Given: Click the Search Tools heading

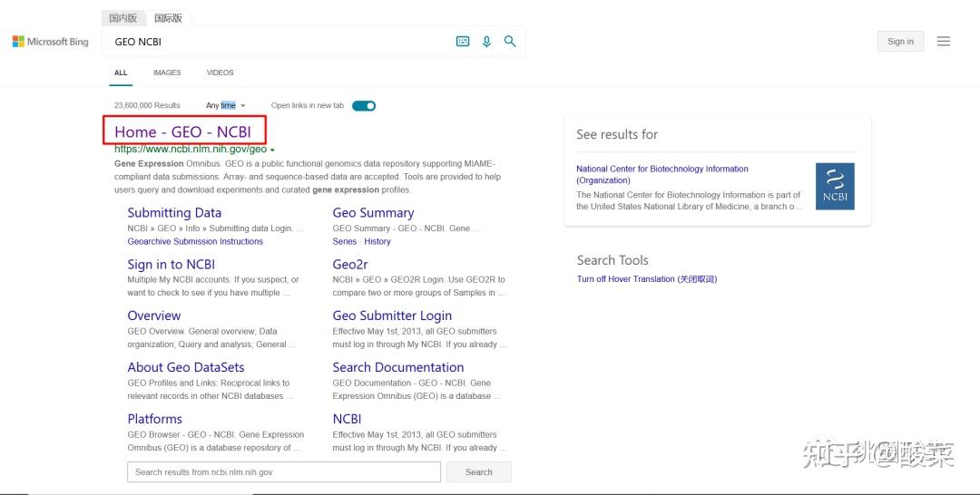Looking at the screenshot, I should tap(612, 260).
